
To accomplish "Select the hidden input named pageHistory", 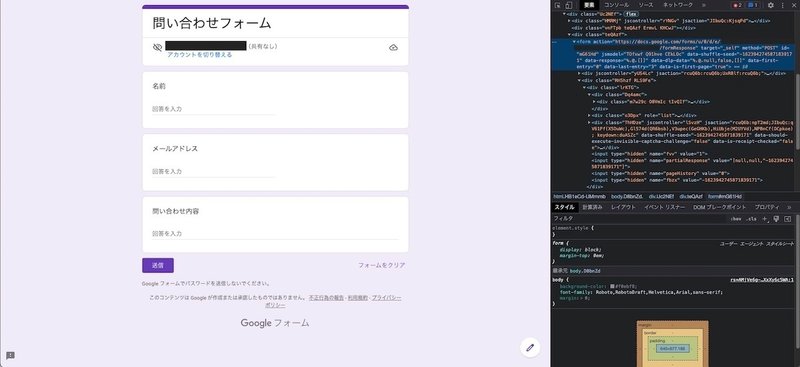I will click(x=660, y=174).
